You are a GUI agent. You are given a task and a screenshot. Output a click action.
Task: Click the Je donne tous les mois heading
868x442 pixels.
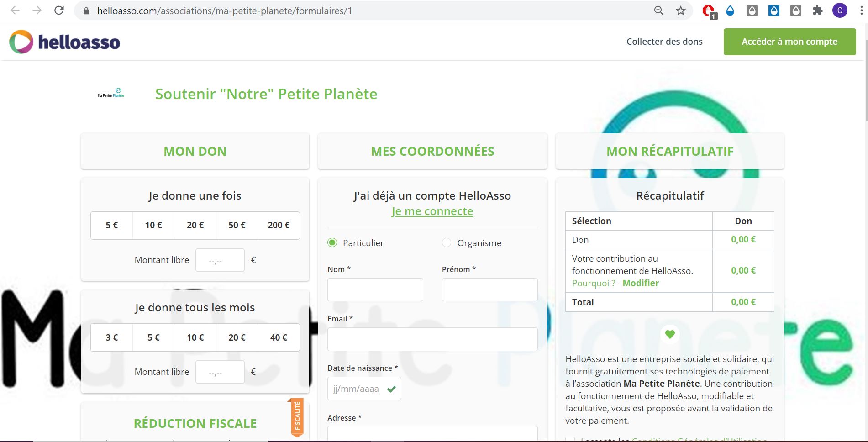point(195,308)
